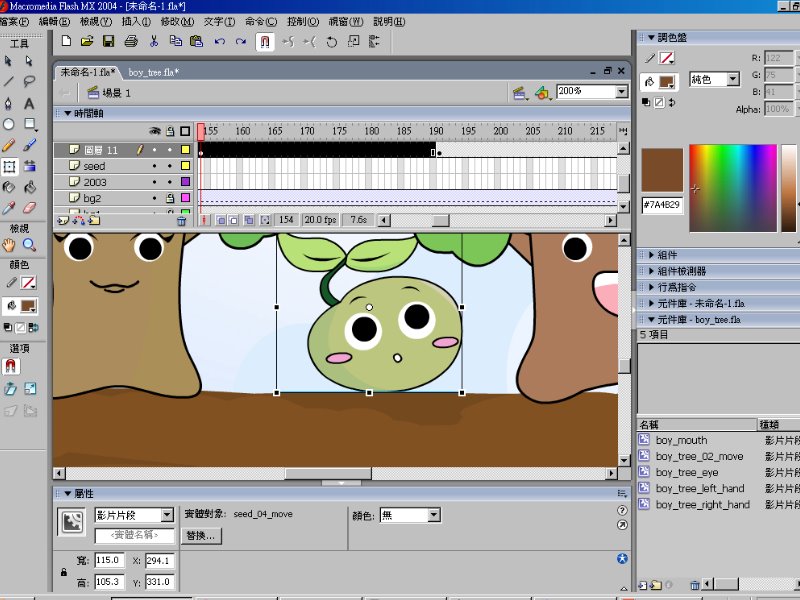Toggle visibility dot for 2003 layer
This screenshot has height=600, width=800.
click(x=154, y=182)
